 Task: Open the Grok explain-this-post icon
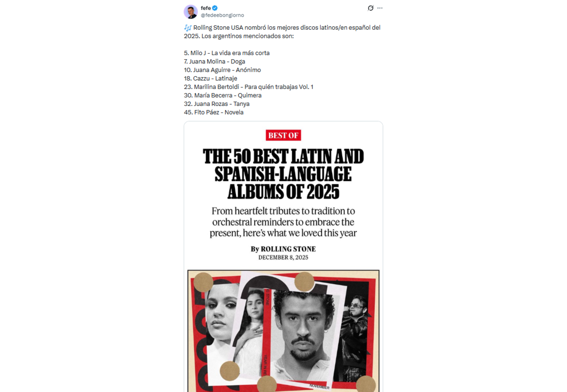(x=370, y=8)
